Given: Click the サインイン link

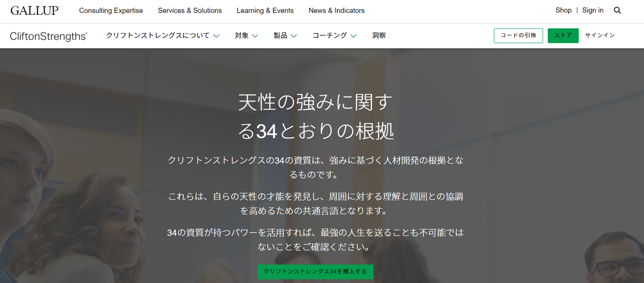Looking at the screenshot, I should 600,35.
